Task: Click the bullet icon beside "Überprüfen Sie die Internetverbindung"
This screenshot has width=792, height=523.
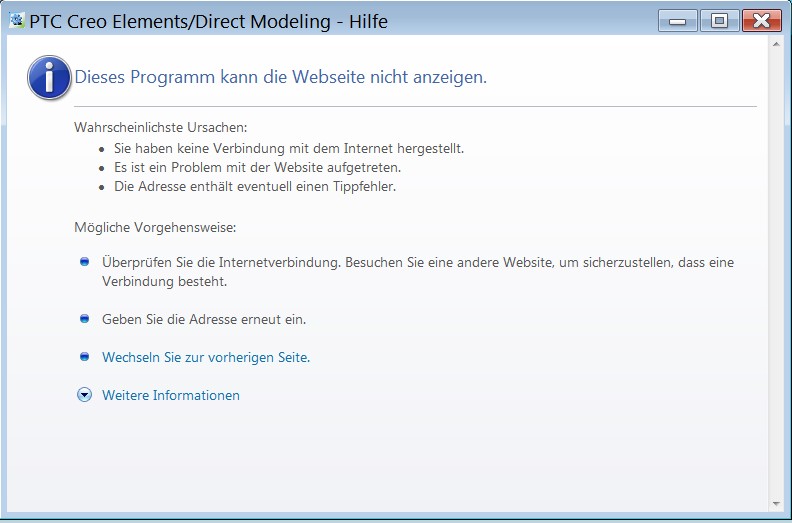Action: click(84, 262)
